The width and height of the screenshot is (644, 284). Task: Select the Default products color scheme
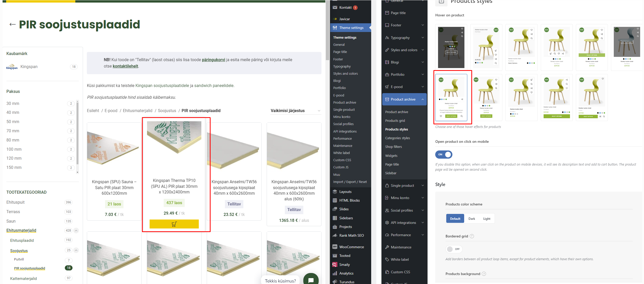point(455,219)
